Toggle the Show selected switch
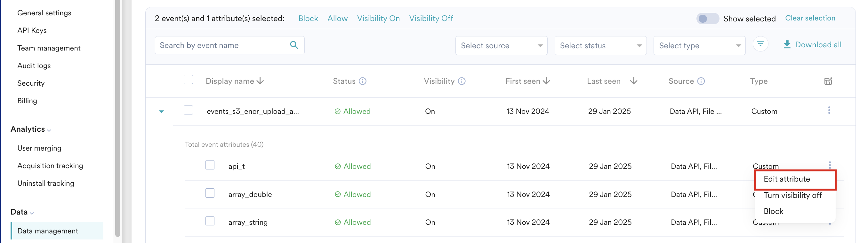Image resolution: width=868 pixels, height=243 pixels. pos(707,19)
